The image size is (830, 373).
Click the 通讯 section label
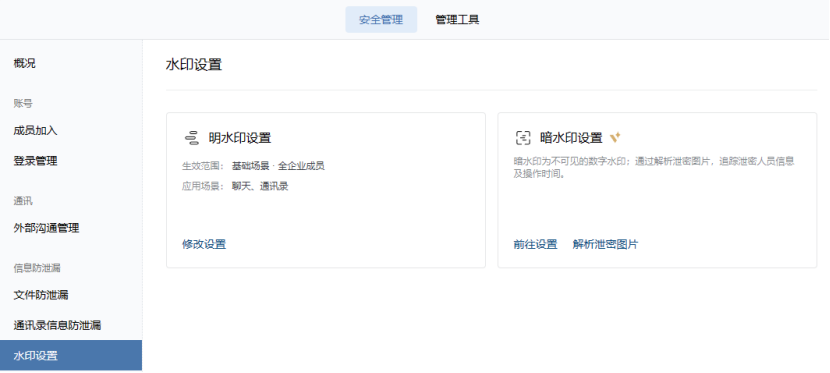click(x=23, y=201)
